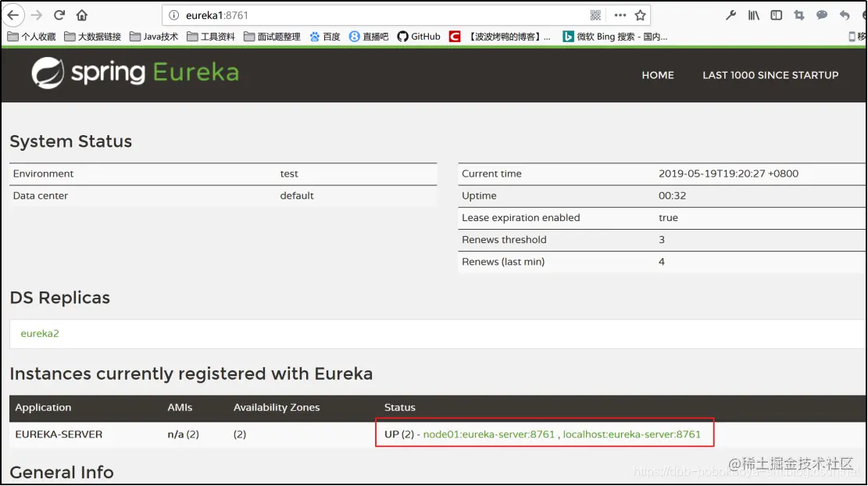Go back with the browser back arrow
This screenshot has height=486, width=868.
[13, 15]
